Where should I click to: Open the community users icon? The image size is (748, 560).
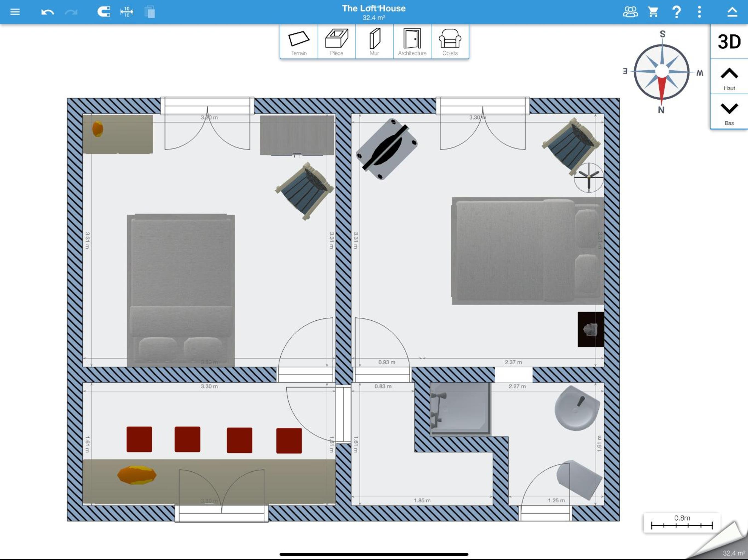coord(630,12)
